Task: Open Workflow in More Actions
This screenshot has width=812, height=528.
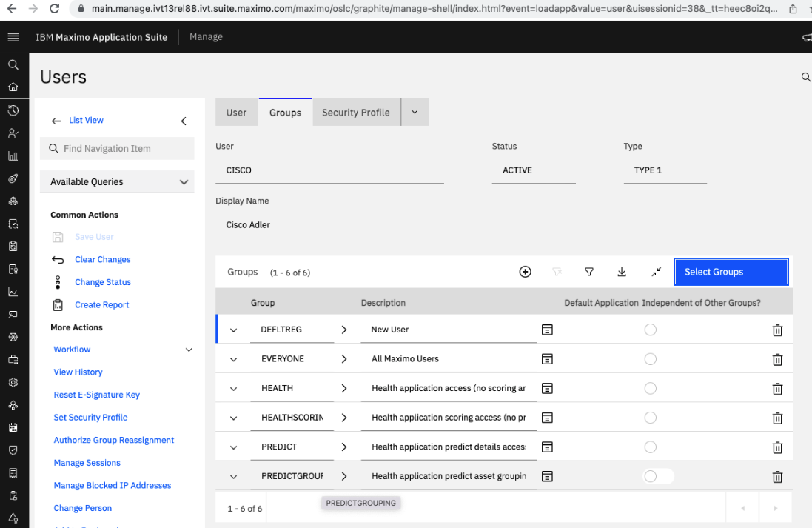Action: point(72,350)
